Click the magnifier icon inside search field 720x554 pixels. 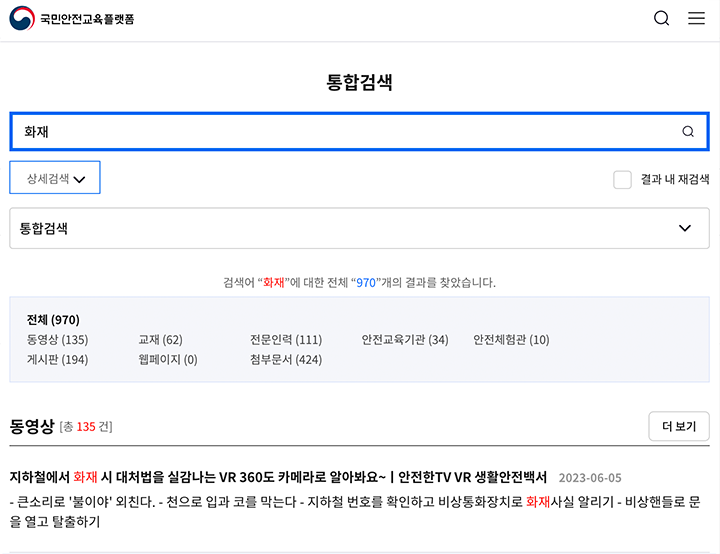(688, 132)
